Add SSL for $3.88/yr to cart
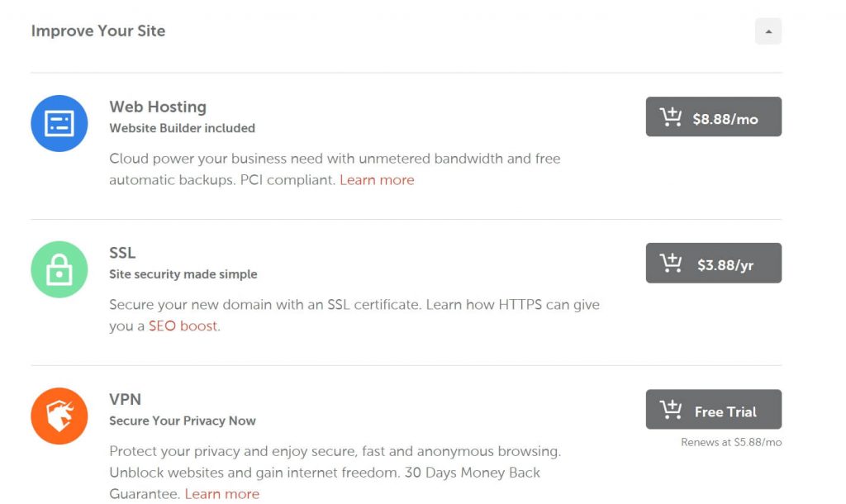Screen dimensions: 846x504 click(713, 263)
